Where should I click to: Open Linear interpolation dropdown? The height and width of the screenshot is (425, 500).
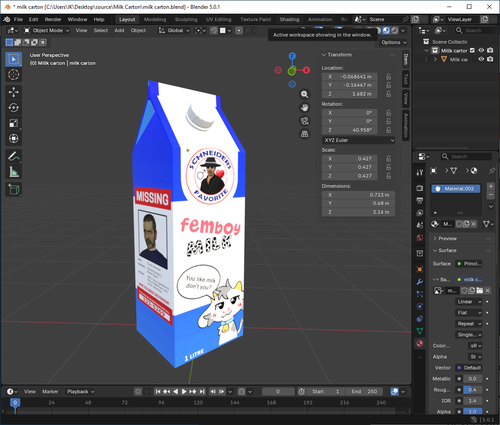pyautogui.click(x=469, y=302)
